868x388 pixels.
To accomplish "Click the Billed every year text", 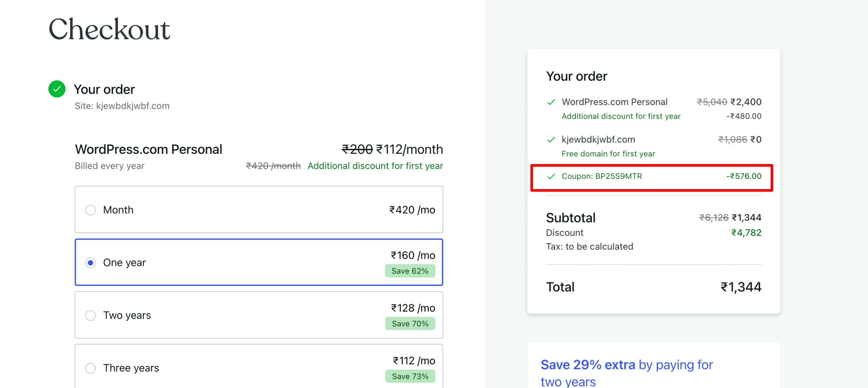I will (x=110, y=166).
